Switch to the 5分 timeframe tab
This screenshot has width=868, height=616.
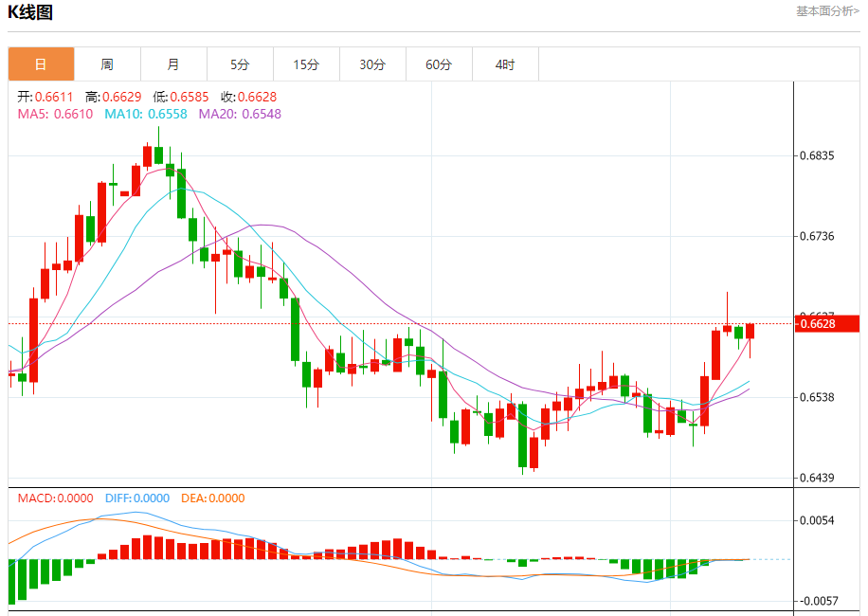click(240, 65)
